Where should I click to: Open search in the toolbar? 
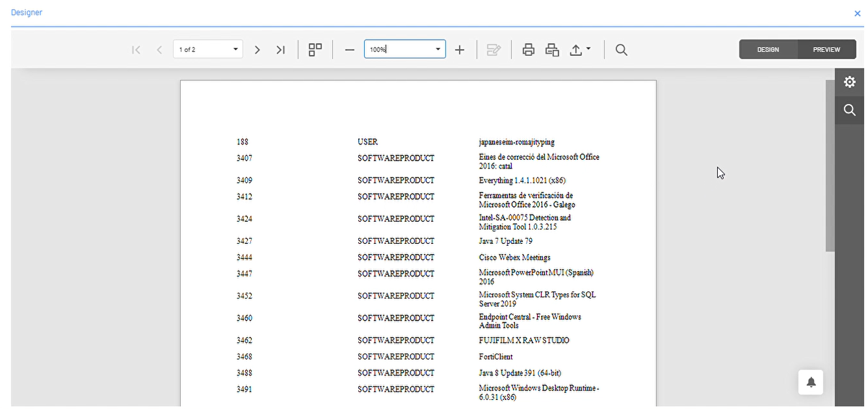click(622, 50)
